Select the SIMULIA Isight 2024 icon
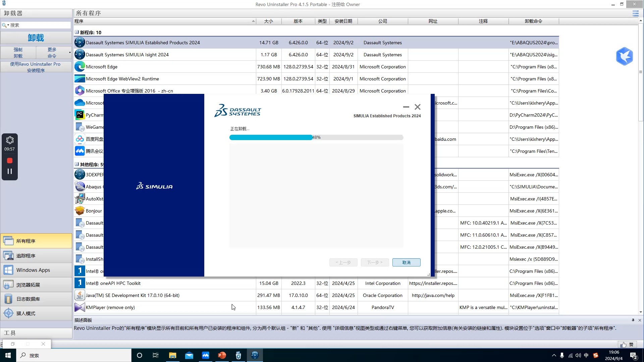 click(79, 55)
